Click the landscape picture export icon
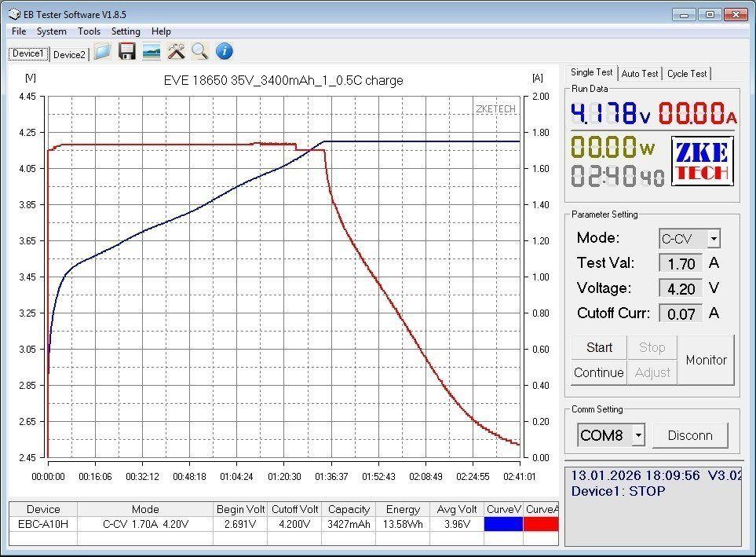756x557 pixels. 152,52
